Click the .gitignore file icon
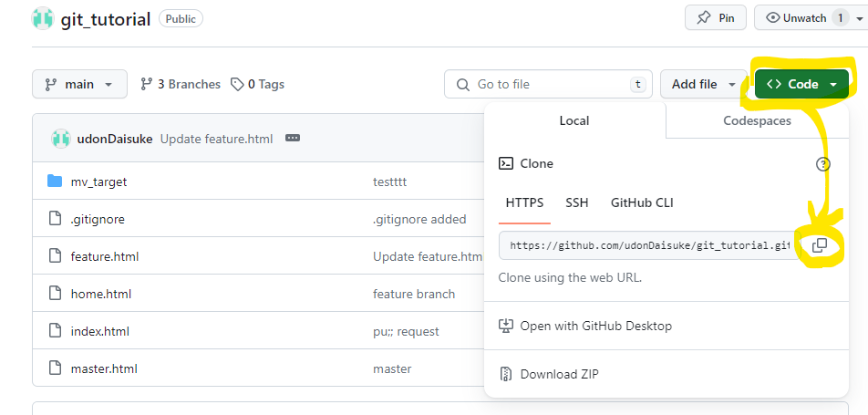868x415 pixels. point(55,219)
